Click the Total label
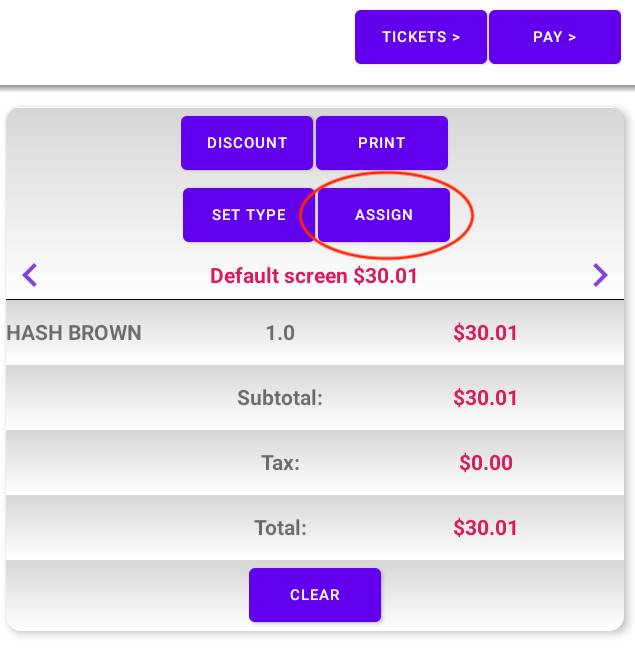 [x=280, y=528]
